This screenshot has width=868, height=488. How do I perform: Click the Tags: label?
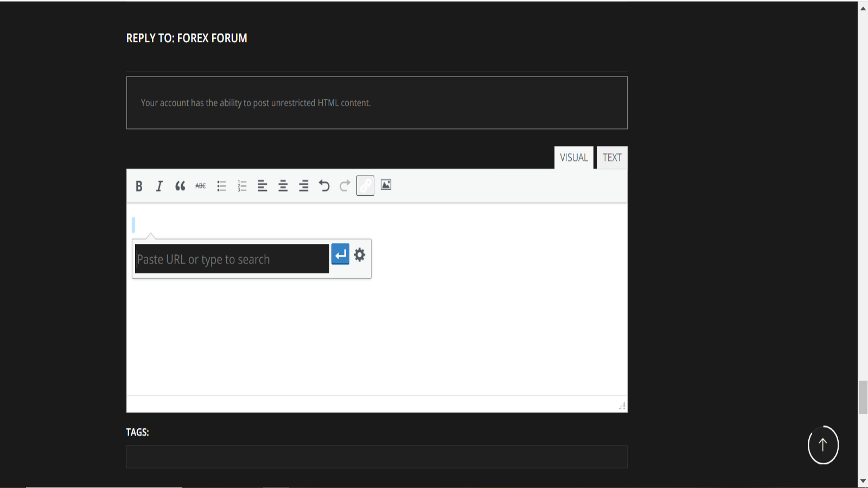pyautogui.click(x=137, y=432)
